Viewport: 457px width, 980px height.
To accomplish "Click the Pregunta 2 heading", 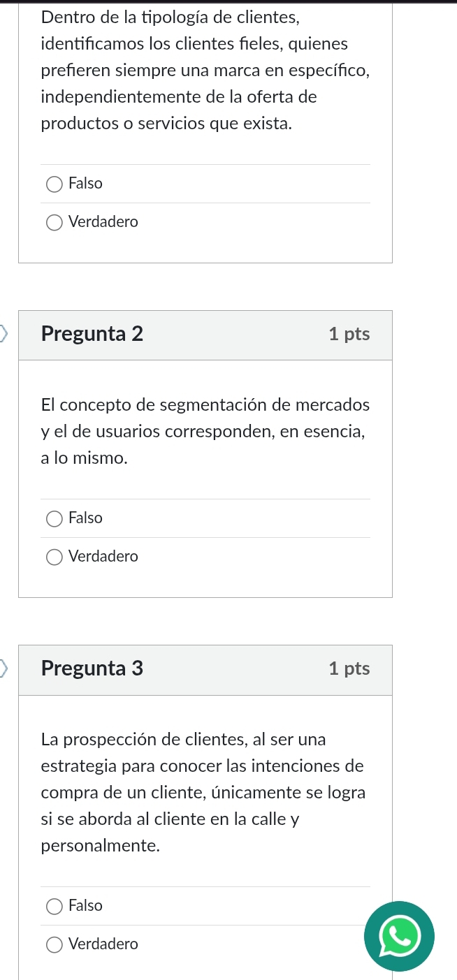I will 92,335.
